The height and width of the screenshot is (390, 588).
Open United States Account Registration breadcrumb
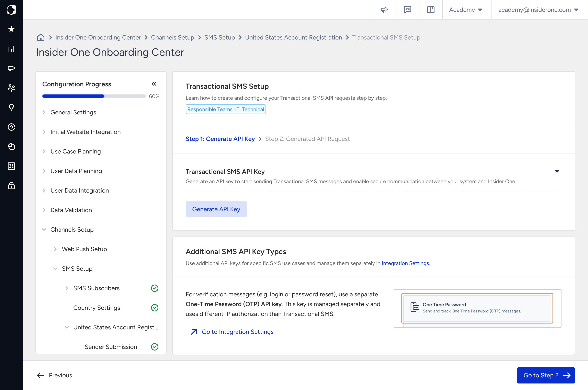coord(294,38)
